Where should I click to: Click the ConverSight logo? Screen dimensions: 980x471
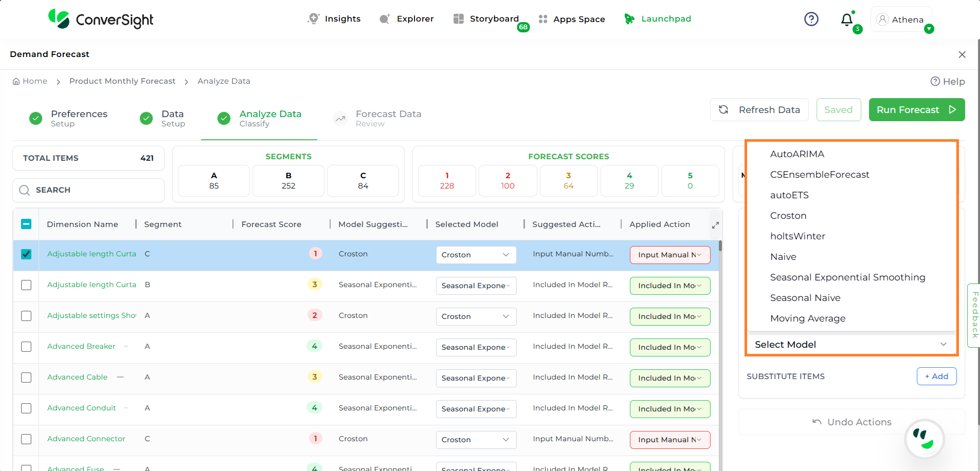[x=101, y=19]
